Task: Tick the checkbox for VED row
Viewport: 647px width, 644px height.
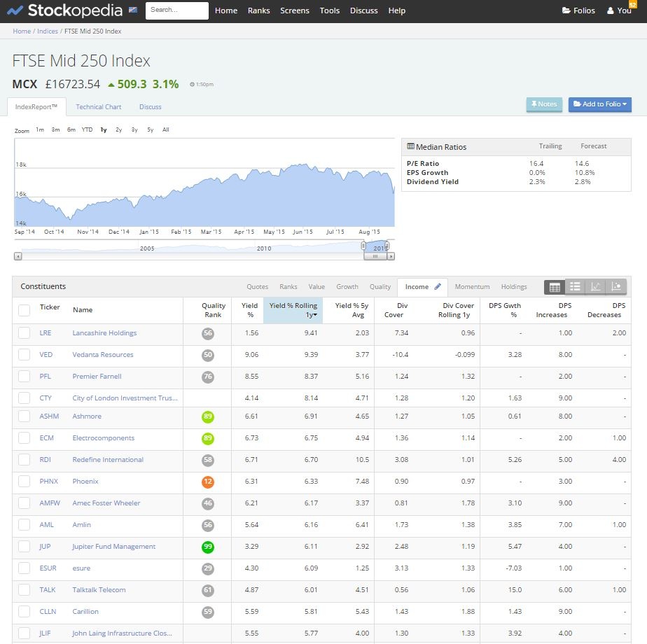Action: tap(25, 355)
